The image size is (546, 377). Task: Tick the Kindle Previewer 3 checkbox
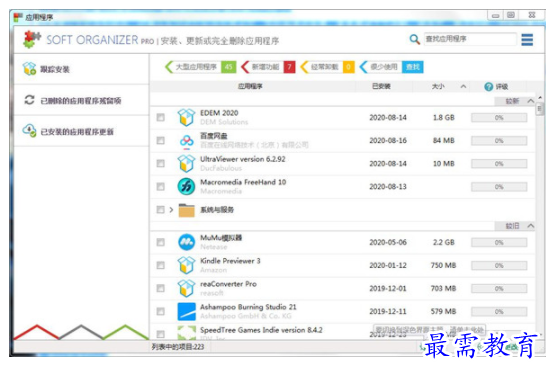161,265
